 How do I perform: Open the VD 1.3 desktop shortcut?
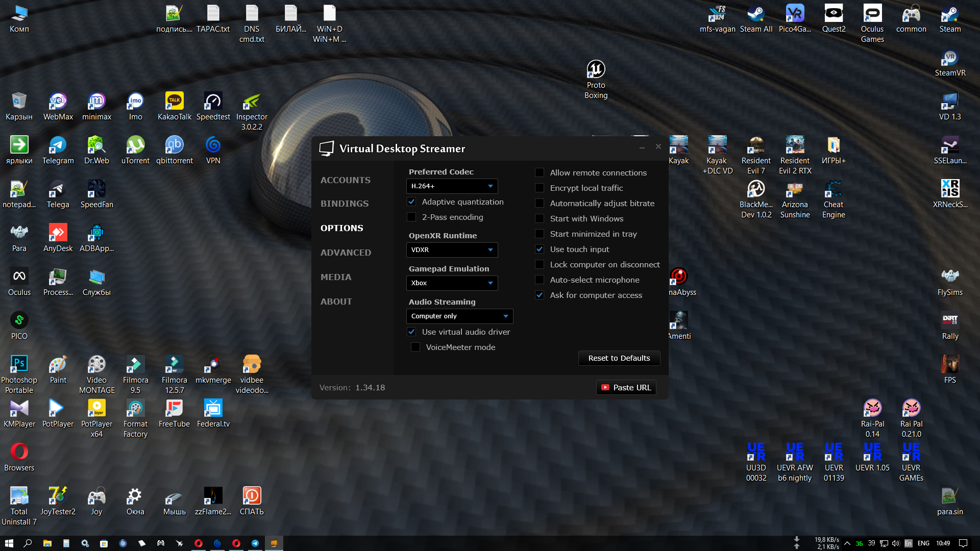coord(950,106)
